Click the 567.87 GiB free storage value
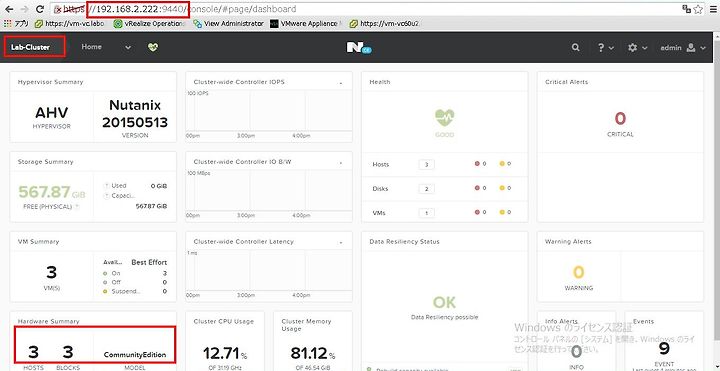Image resolution: width=720 pixels, height=371 pixels. coord(52,192)
